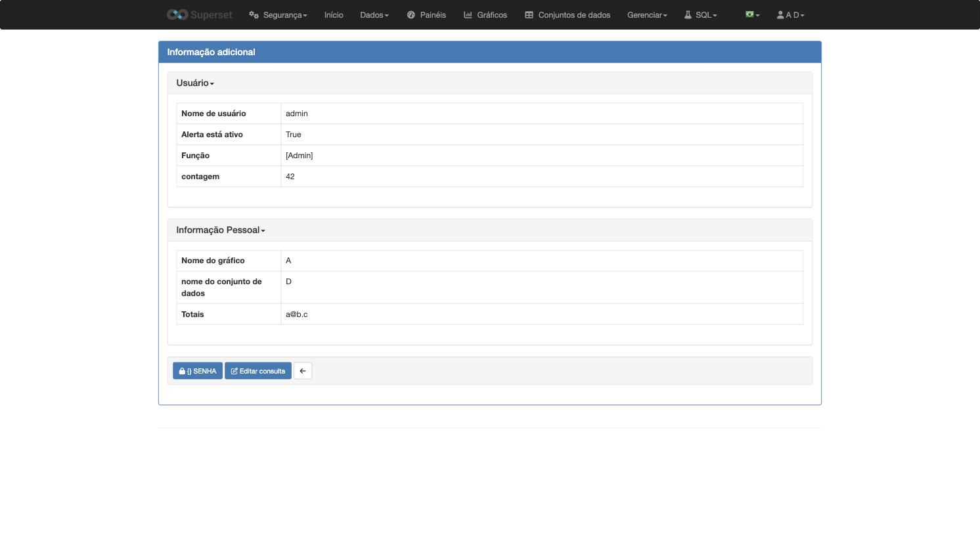The height and width of the screenshot is (533, 980).
Task: Click the a@b.c email value
Action: coord(297,314)
